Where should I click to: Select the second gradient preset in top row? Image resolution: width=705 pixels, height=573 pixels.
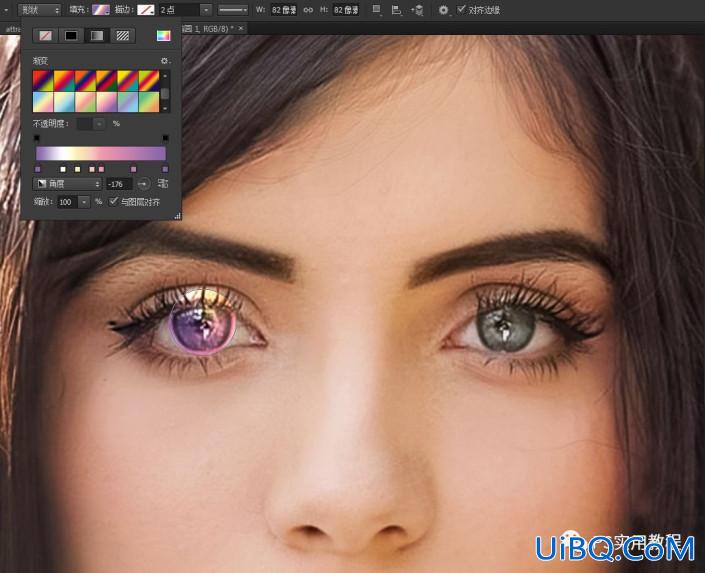click(x=64, y=80)
